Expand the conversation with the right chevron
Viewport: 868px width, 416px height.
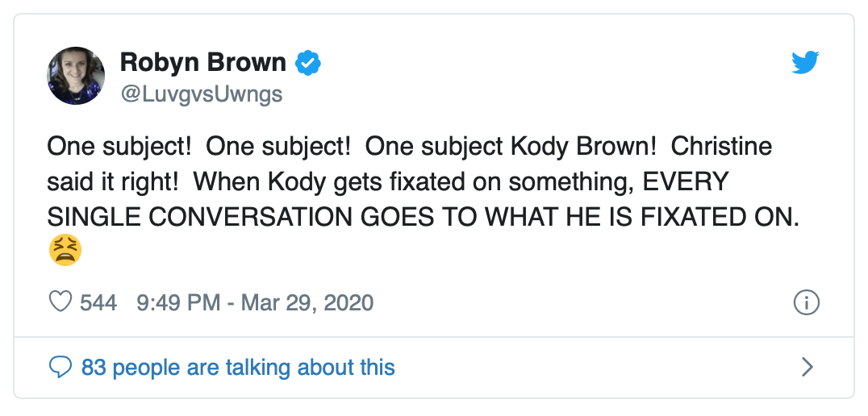pyautogui.click(x=807, y=368)
